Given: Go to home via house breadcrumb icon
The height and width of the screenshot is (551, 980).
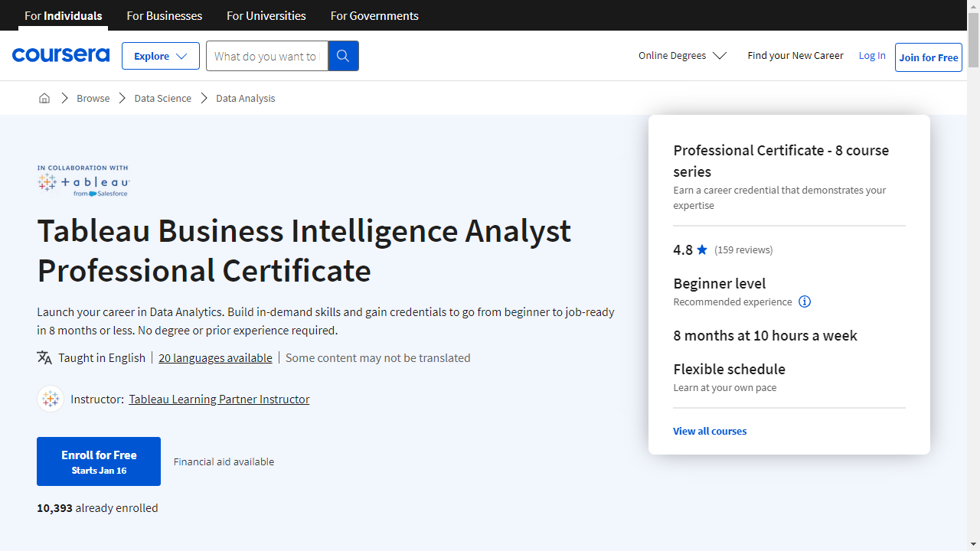Looking at the screenshot, I should point(44,98).
